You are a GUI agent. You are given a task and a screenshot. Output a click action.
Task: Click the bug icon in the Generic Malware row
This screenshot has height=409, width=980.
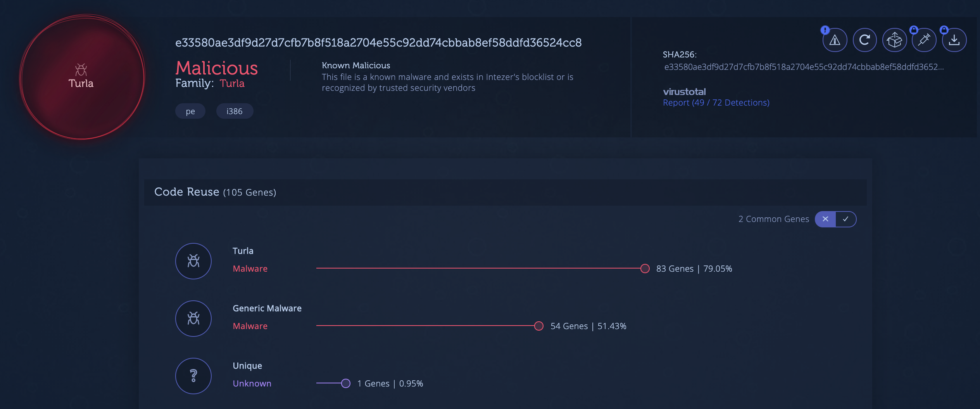[193, 318]
